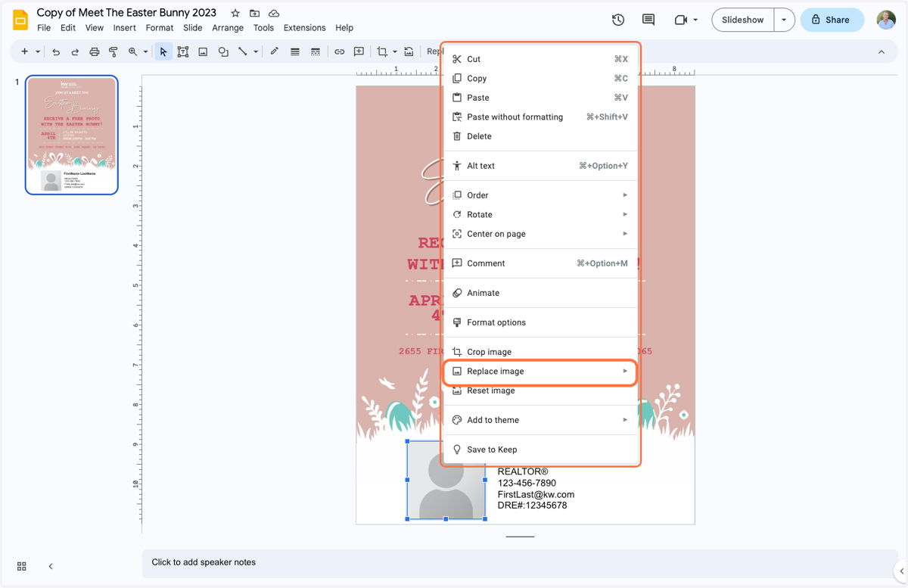Open the Extensions menu
This screenshot has height=588, width=908.
[305, 28]
